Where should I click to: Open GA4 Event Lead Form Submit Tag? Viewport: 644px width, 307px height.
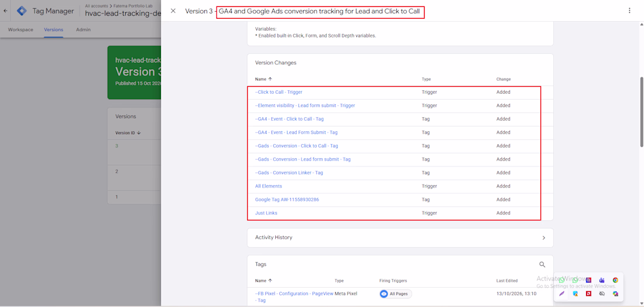coord(296,132)
